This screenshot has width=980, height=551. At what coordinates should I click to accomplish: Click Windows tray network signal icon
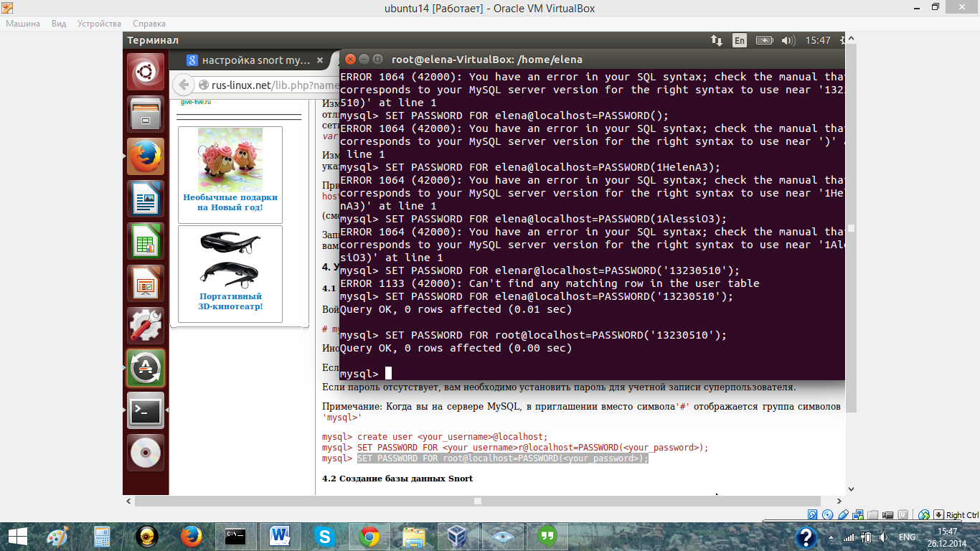[x=850, y=537]
